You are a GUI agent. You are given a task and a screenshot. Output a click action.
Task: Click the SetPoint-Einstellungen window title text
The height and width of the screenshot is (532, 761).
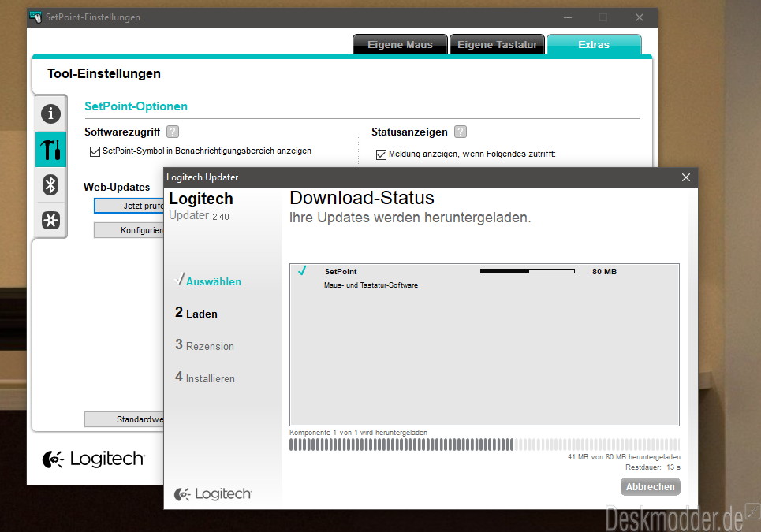93,17
